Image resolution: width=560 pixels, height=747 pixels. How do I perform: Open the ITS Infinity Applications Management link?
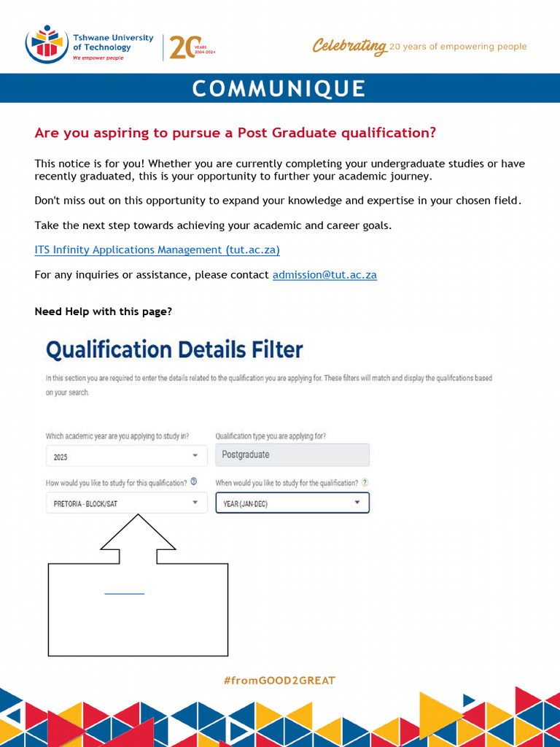(157, 249)
